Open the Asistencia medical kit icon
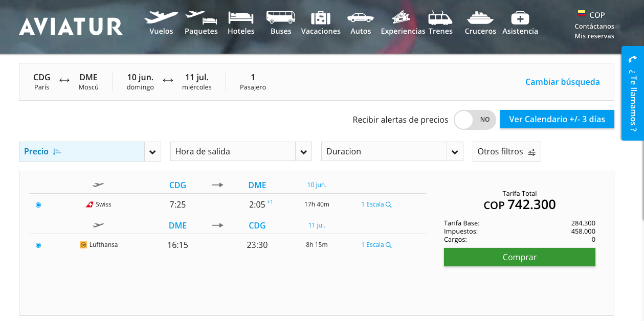This screenshot has width=644, height=321. 520,18
